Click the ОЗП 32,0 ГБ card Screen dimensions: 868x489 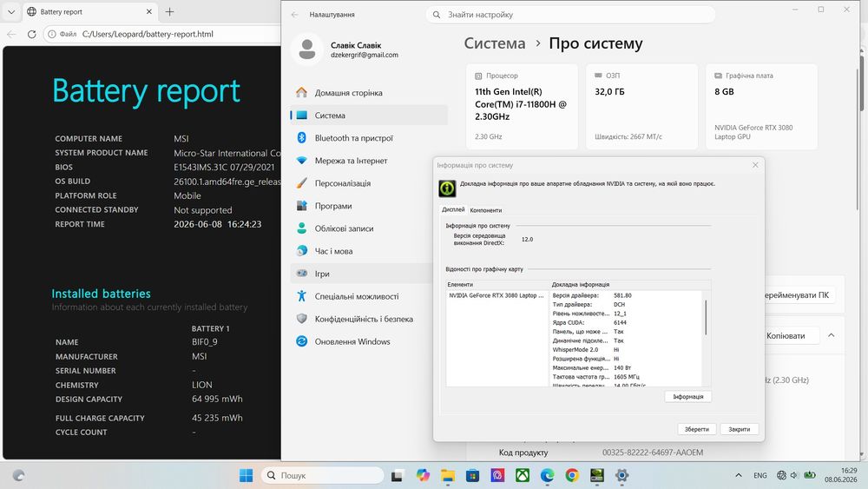click(x=641, y=106)
